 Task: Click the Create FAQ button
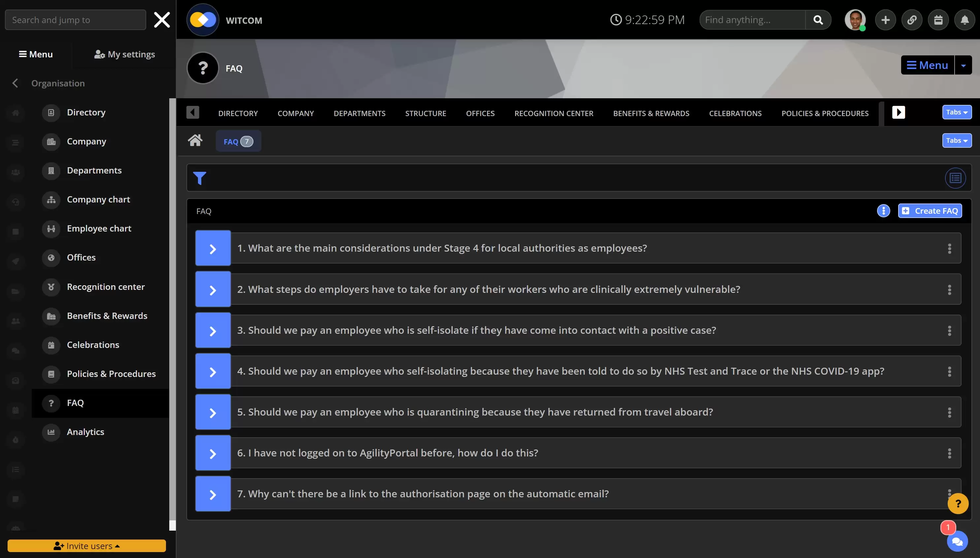(x=930, y=211)
